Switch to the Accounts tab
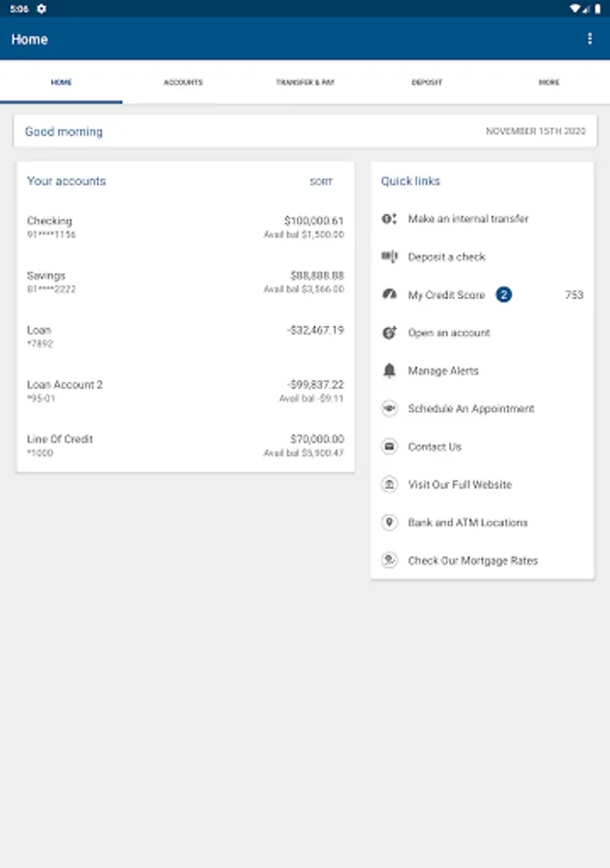 183,83
